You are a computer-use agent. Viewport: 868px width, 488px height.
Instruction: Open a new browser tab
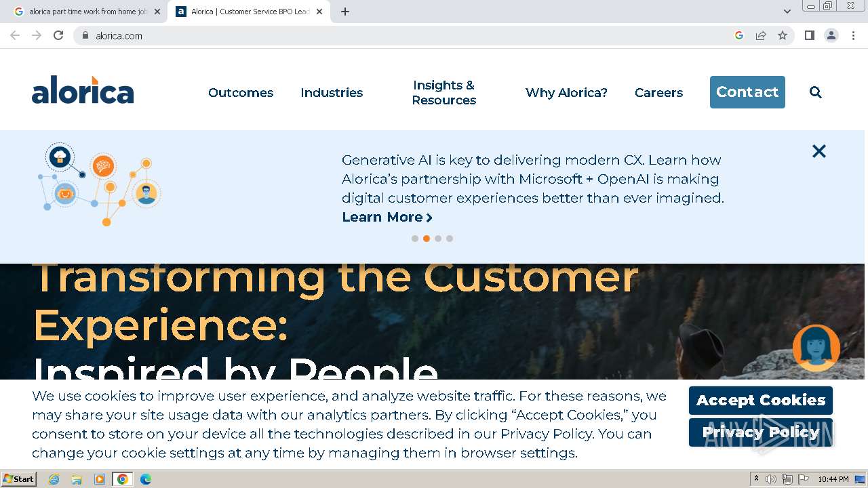(345, 12)
